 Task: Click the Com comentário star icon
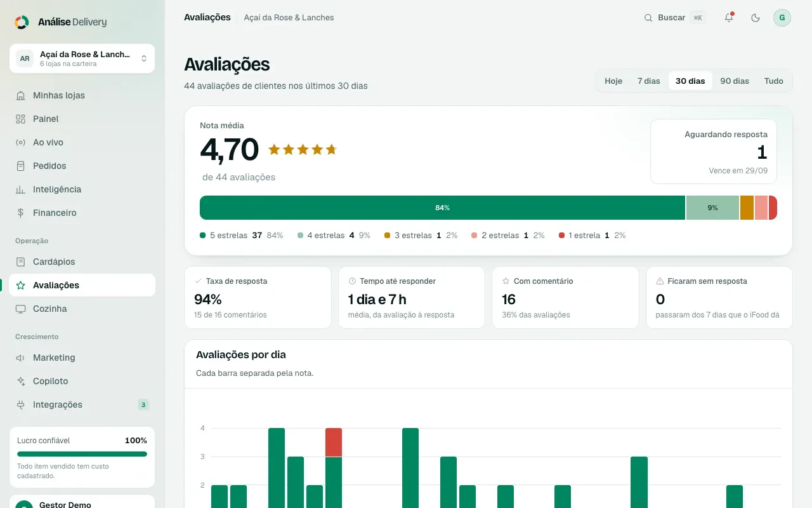(x=506, y=281)
